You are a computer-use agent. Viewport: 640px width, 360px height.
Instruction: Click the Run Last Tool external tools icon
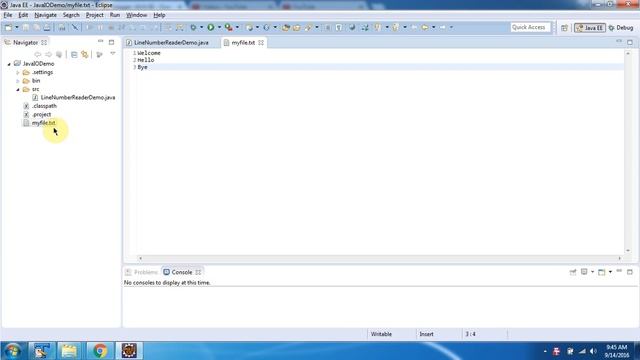point(229,27)
